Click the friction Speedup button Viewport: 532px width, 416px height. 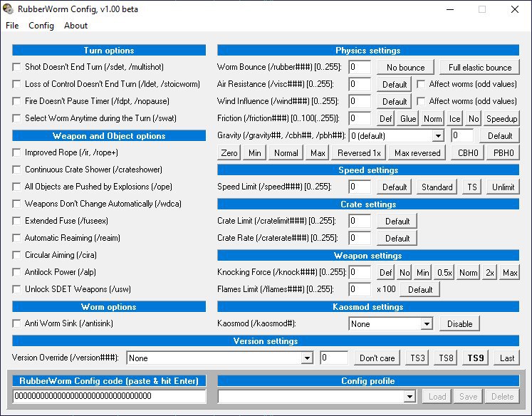502,118
